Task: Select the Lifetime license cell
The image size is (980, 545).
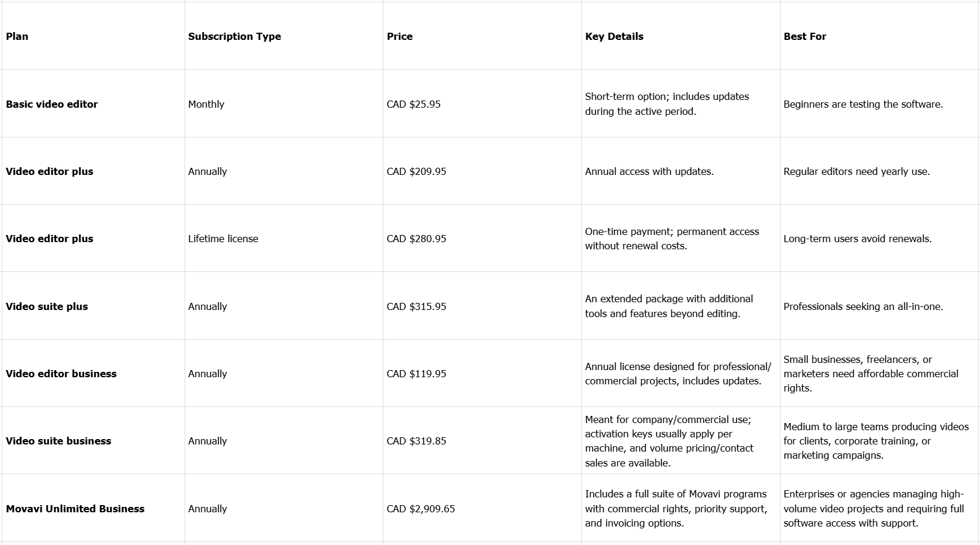Action: [x=223, y=239]
